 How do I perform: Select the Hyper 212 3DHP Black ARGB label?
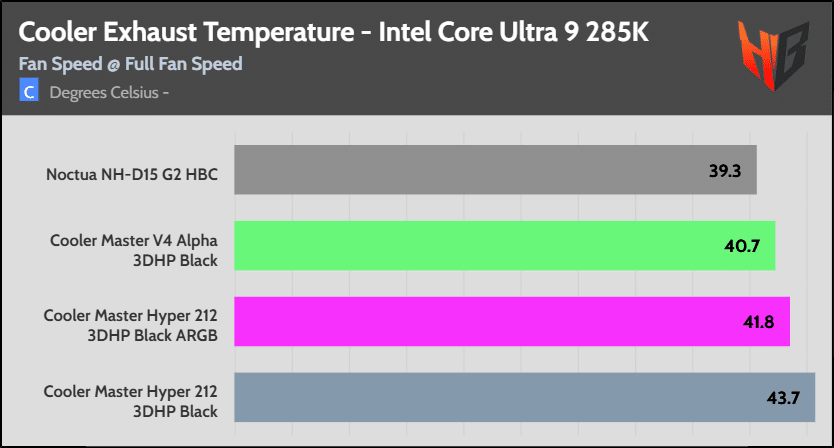tap(130, 323)
